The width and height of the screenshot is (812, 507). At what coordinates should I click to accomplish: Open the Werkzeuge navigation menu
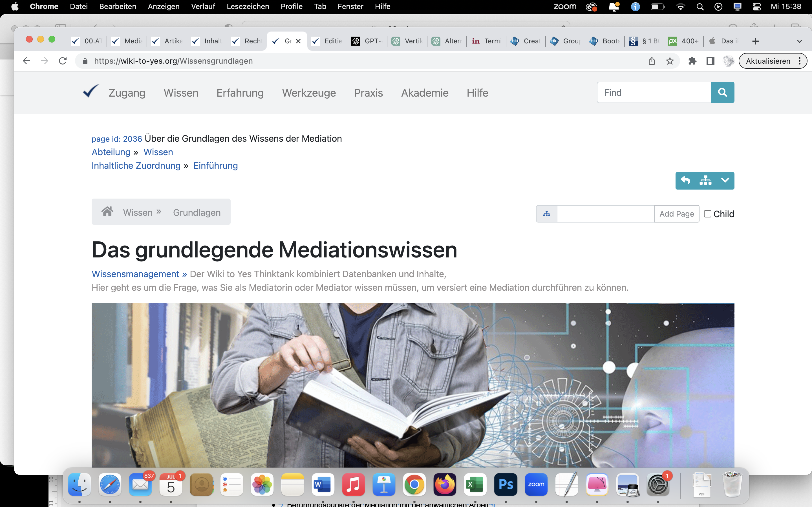[309, 93]
